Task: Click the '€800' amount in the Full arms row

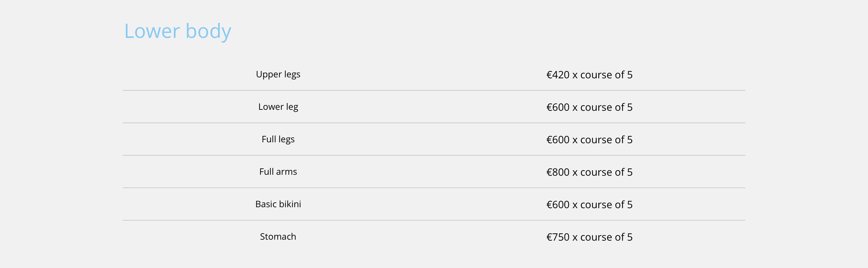Action: 558,172
